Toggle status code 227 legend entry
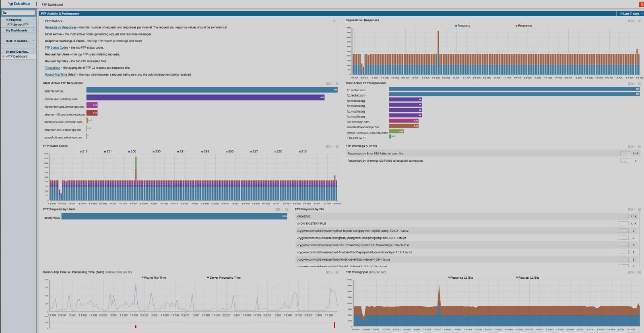This screenshot has height=333, width=644. tap(254, 152)
